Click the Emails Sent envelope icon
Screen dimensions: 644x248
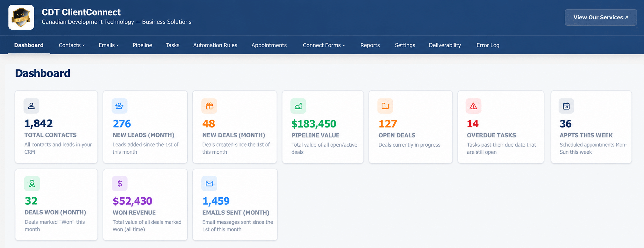click(209, 183)
